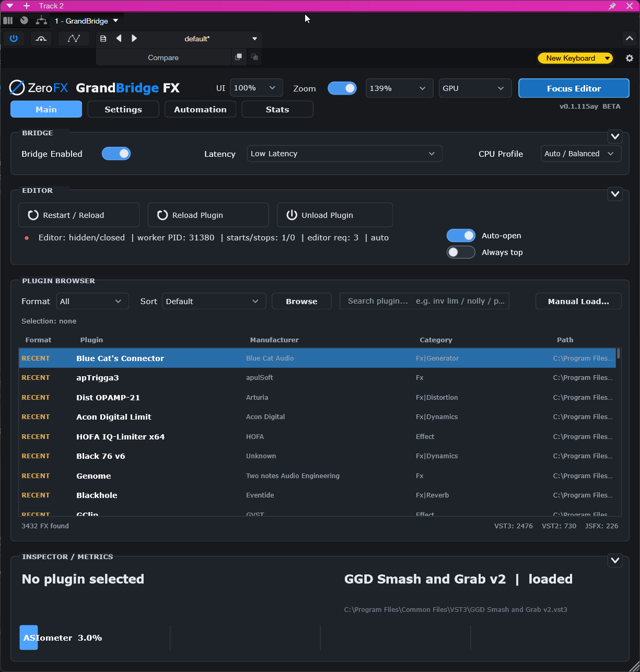Image resolution: width=640 pixels, height=672 pixels.
Task: Click the Compare button
Action: [163, 57]
